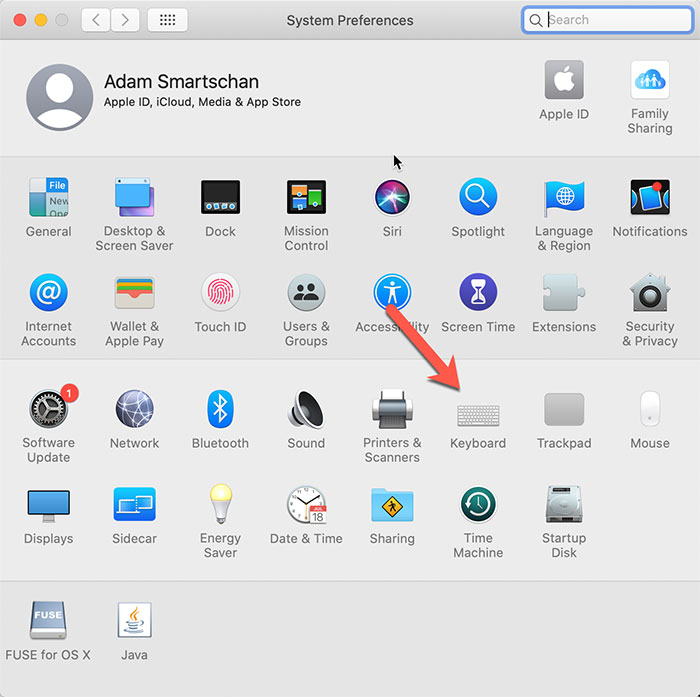Open Startup Disk preferences
This screenshot has height=697, width=700.
(564, 505)
